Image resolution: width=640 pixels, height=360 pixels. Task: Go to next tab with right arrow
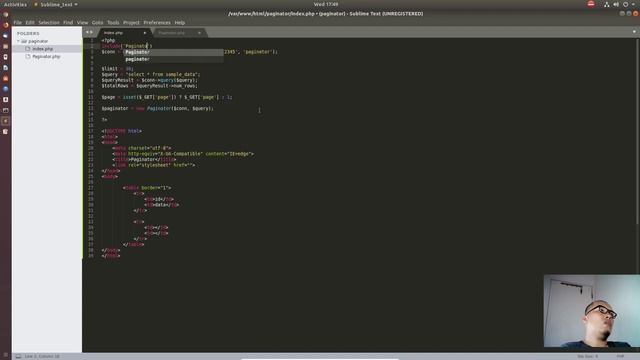(x=91, y=32)
